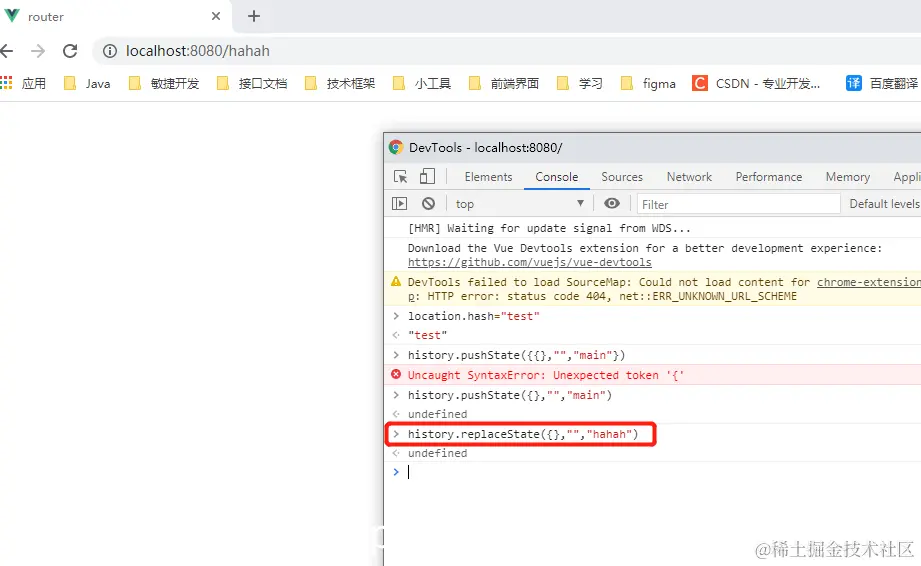The height and width of the screenshot is (566, 921).
Task: Switch to the Console tab
Action: [557, 177]
